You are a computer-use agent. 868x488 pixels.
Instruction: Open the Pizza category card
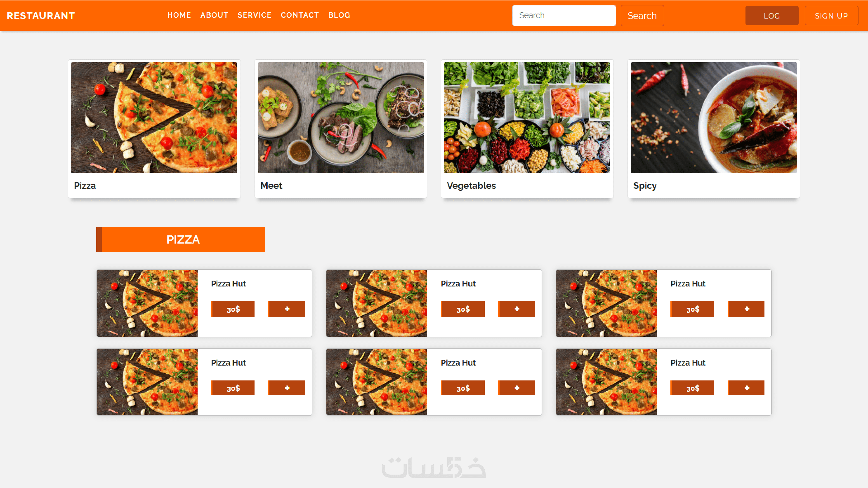(154, 129)
